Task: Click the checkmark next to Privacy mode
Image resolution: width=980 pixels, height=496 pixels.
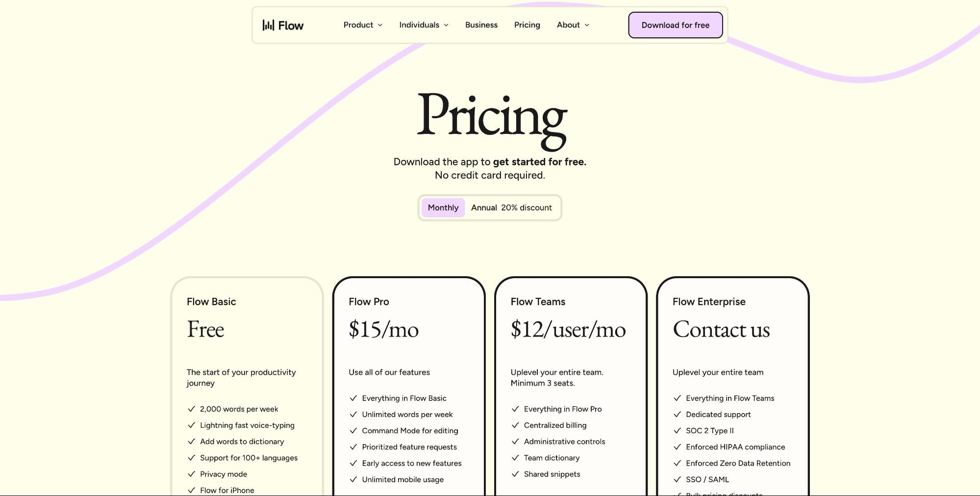Action: [191, 474]
